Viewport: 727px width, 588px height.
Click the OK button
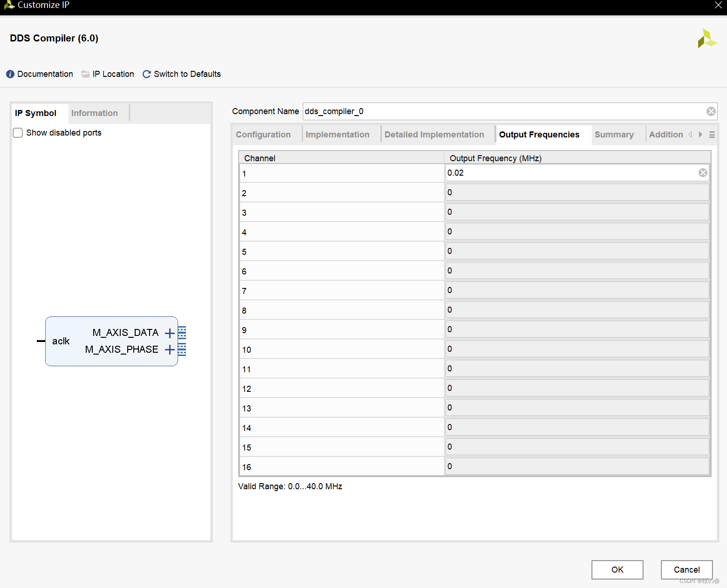point(617,570)
